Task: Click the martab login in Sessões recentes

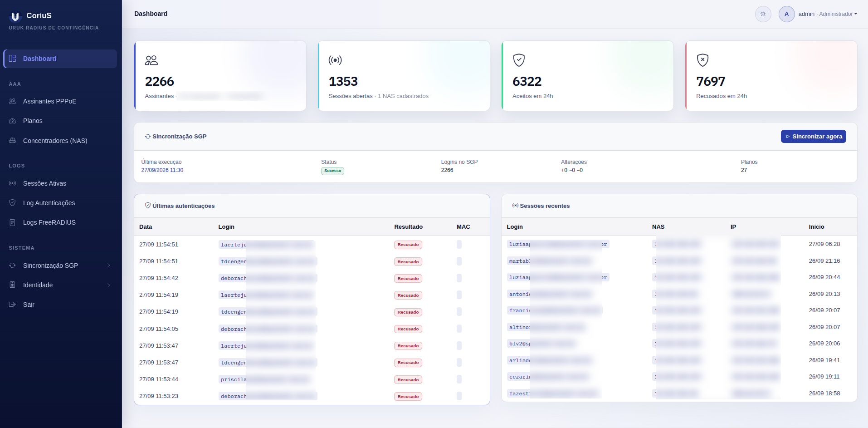Action: [x=550, y=261]
